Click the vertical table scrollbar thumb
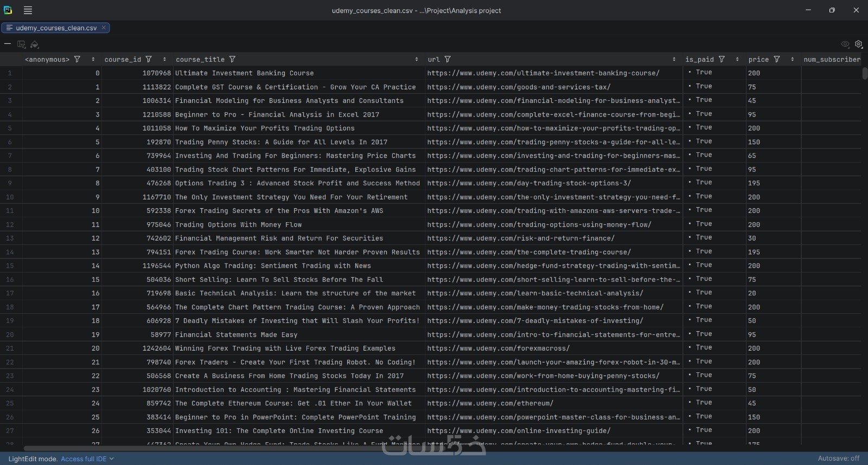The width and height of the screenshot is (868, 465). click(x=865, y=73)
